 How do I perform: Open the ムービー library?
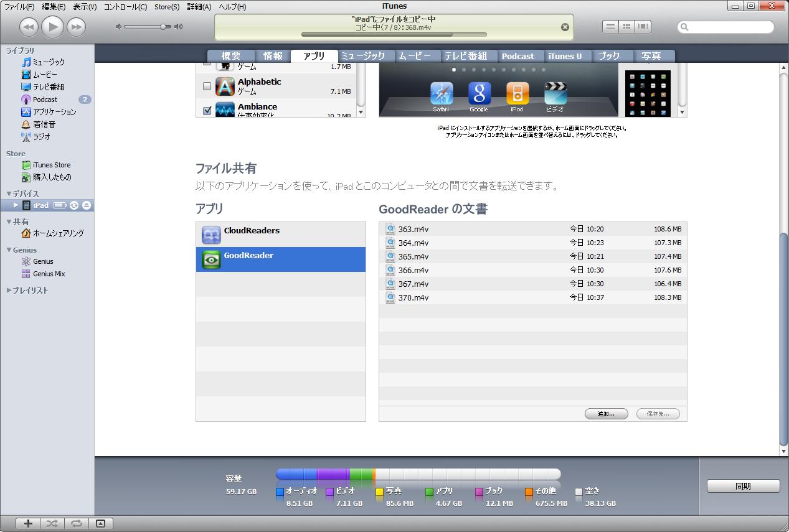coord(39,75)
